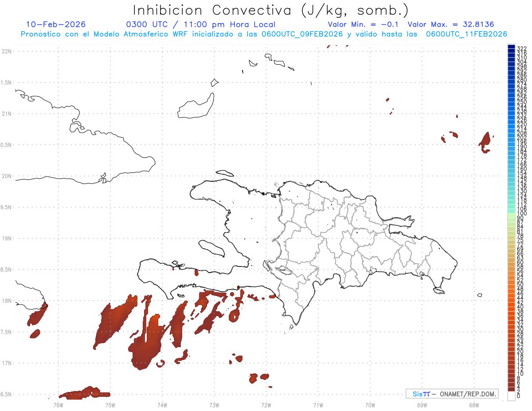
Task: Click the '74W' longitude label
Action: click(162, 405)
